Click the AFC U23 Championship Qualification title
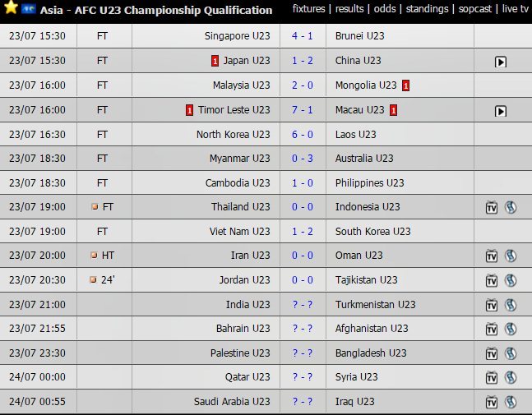The image size is (532, 415). coord(156,11)
